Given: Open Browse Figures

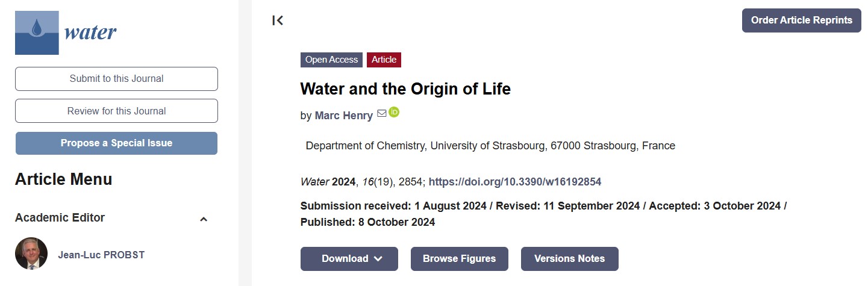Looking at the screenshot, I should tap(459, 259).
